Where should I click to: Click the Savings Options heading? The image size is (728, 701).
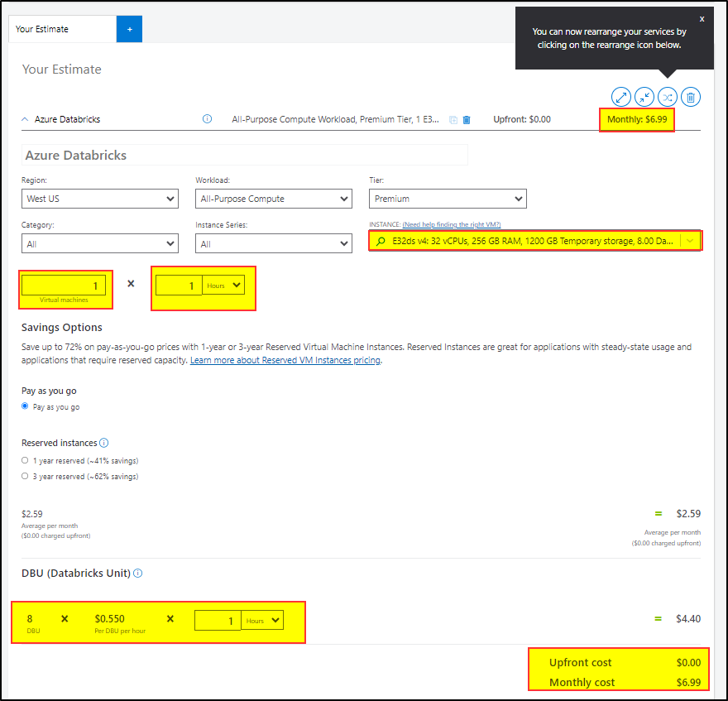(62, 328)
